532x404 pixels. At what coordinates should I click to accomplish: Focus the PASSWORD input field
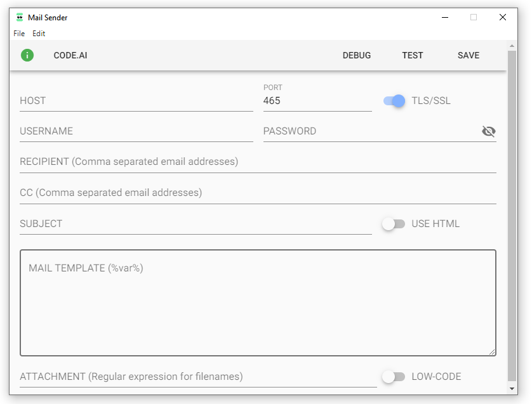pyautogui.click(x=371, y=131)
